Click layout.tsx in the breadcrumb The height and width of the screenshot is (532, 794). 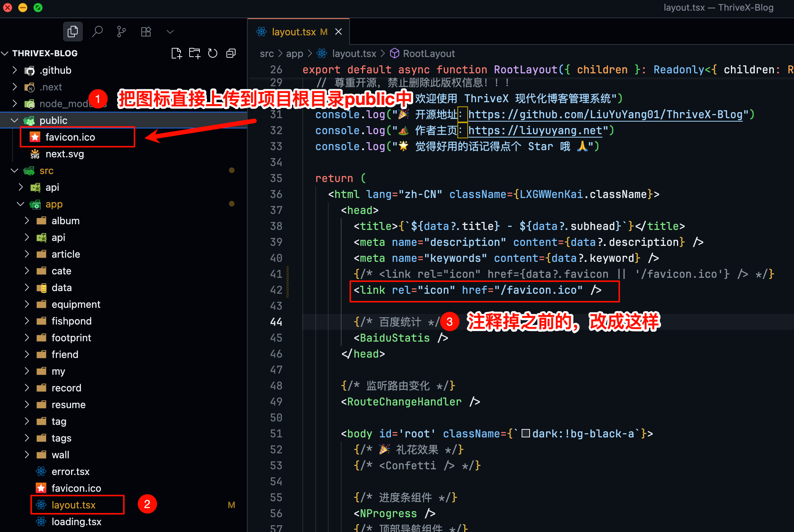(354, 54)
